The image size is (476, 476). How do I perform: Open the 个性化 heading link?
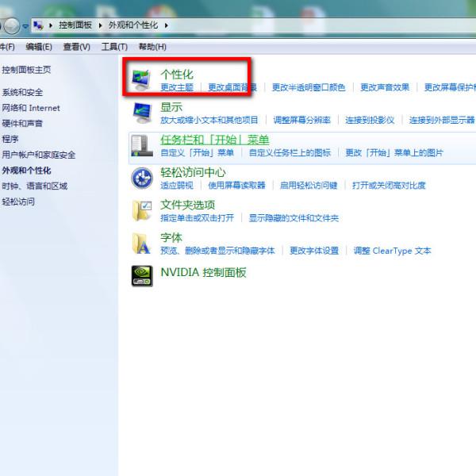coord(177,75)
